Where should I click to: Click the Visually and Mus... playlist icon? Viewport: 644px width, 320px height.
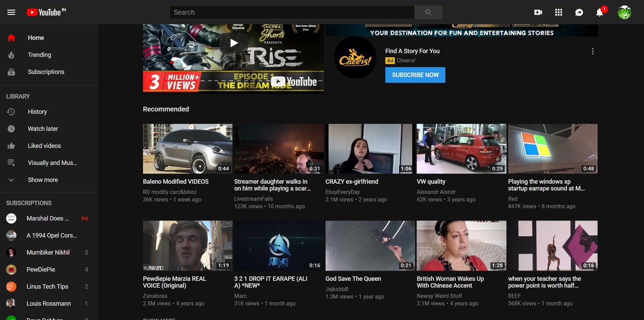click(x=11, y=163)
